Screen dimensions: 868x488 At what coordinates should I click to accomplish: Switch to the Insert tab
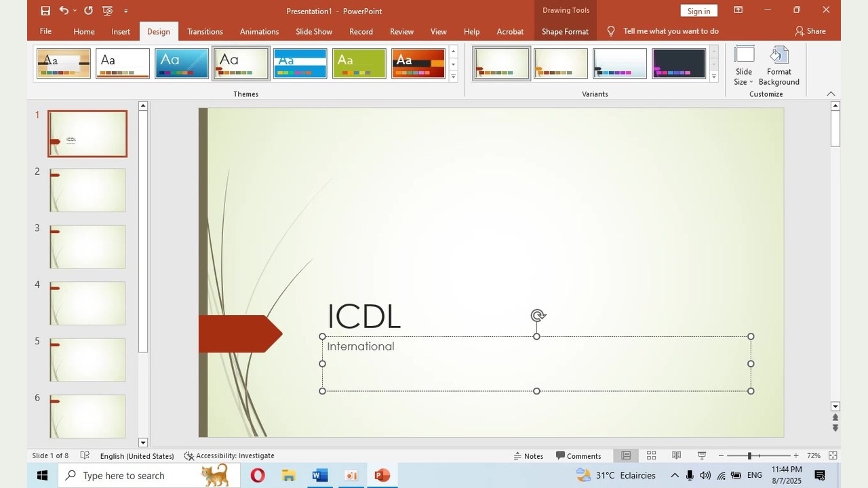coord(121,31)
